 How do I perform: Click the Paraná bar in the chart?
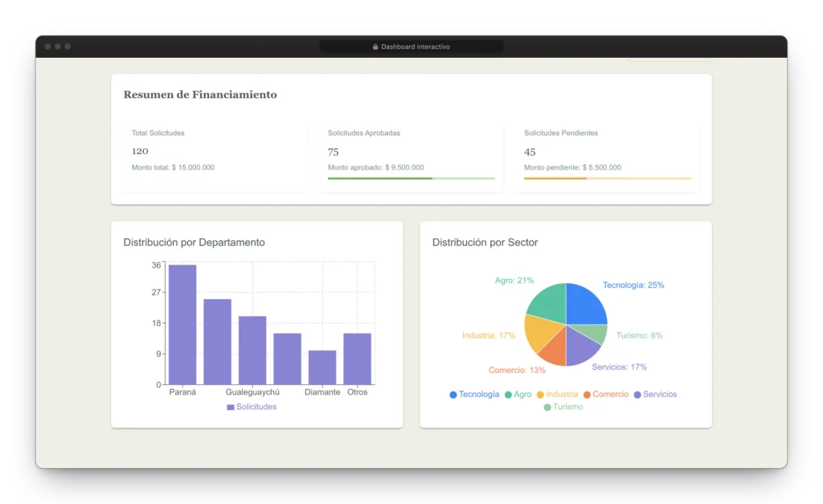click(x=182, y=325)
